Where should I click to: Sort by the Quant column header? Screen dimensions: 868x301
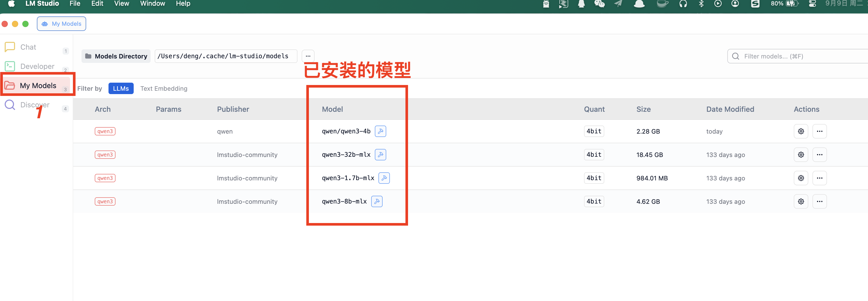(x=594, y=109)
